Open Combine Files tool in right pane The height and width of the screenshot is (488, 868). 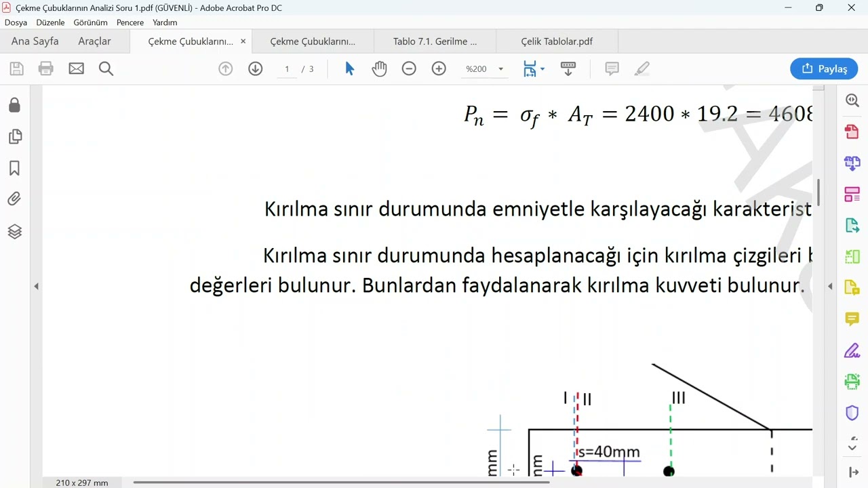click(852, 163)
